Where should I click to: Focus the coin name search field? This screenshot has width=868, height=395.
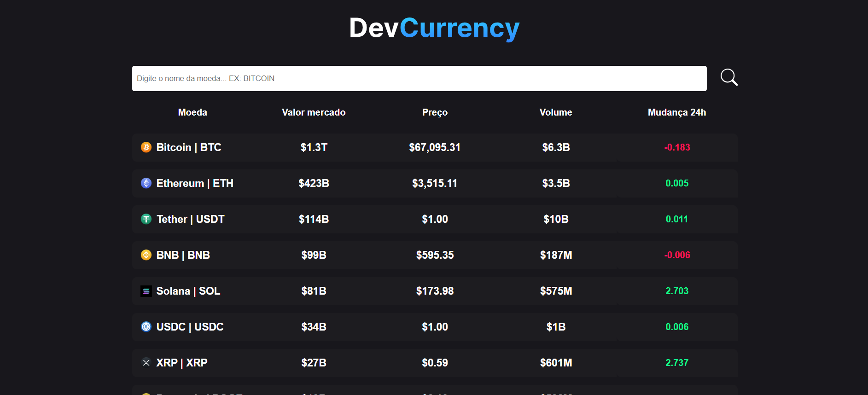click(x=419, y=78)
